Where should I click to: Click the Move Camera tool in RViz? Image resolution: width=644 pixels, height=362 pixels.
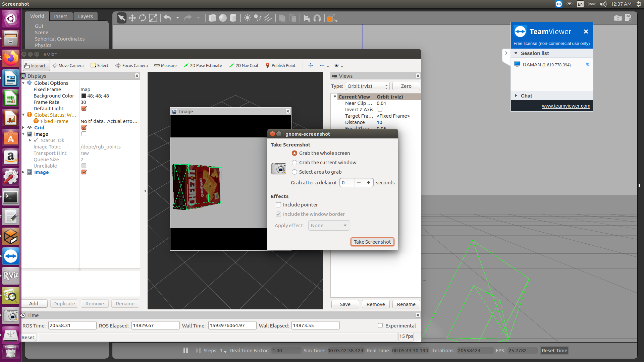(x=68, y=65)
